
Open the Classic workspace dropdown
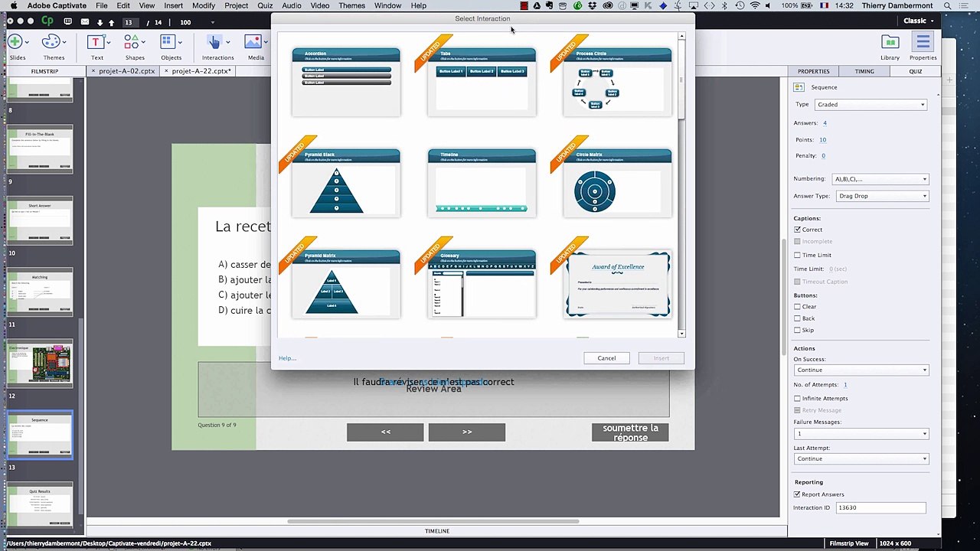(x=919, y=21)
